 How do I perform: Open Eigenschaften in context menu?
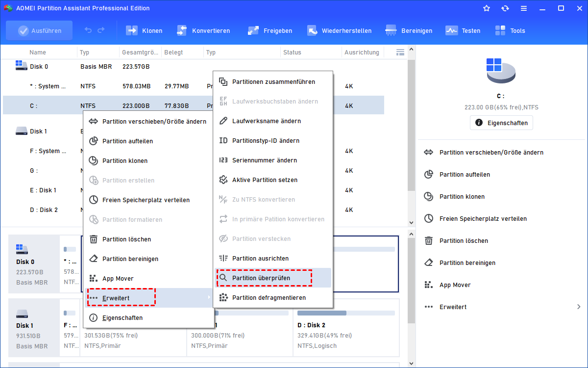pyautogui.click(x=149, y=317)
